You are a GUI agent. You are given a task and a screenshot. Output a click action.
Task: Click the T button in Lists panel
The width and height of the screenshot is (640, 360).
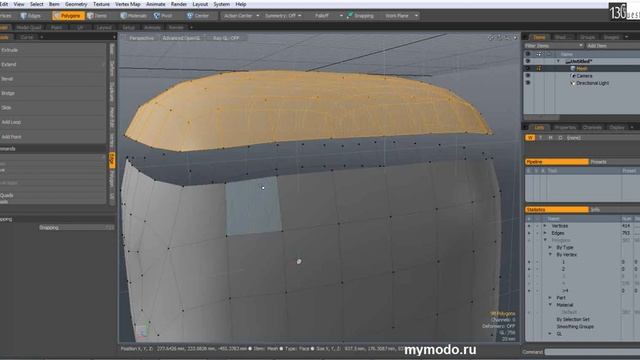pyautogui.click(x=541, y=138)
